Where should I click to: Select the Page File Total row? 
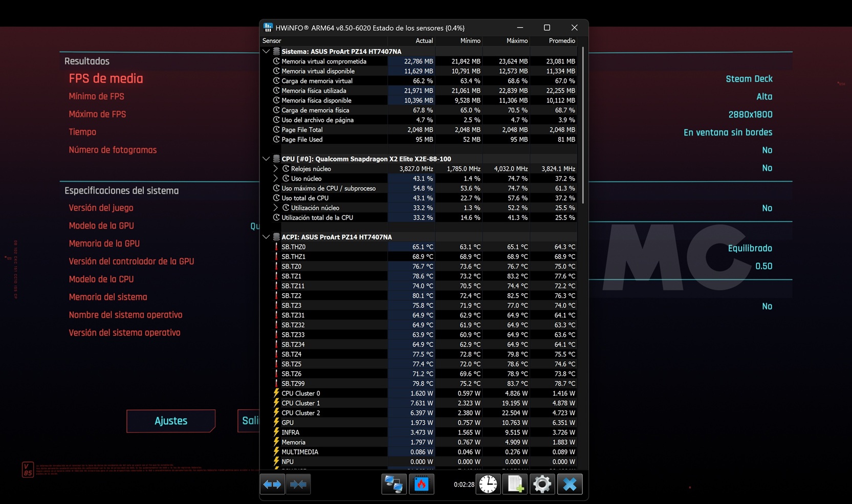pos(420,129)
